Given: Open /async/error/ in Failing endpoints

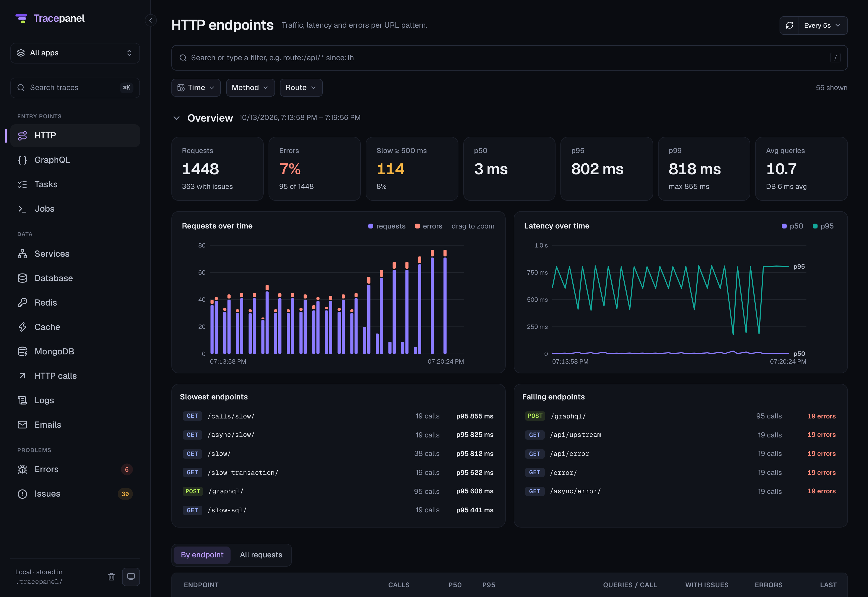Looking at the screenshot, I should pos(680,491).
